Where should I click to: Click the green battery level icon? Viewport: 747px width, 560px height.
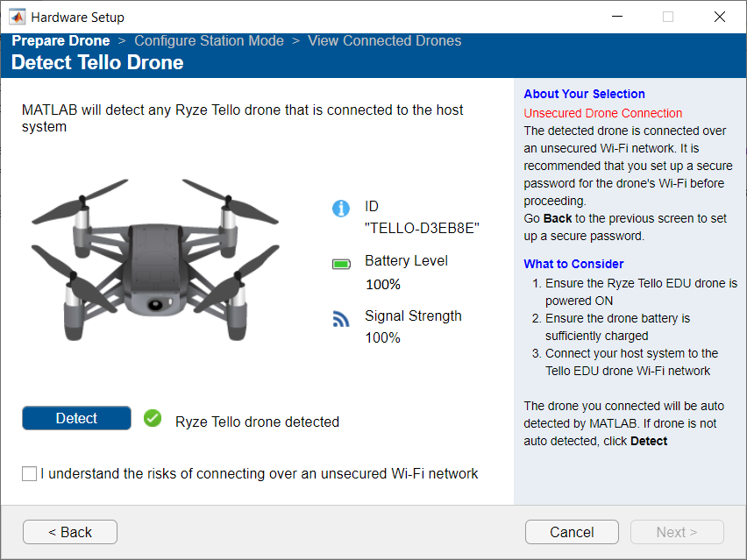(341, 264)
